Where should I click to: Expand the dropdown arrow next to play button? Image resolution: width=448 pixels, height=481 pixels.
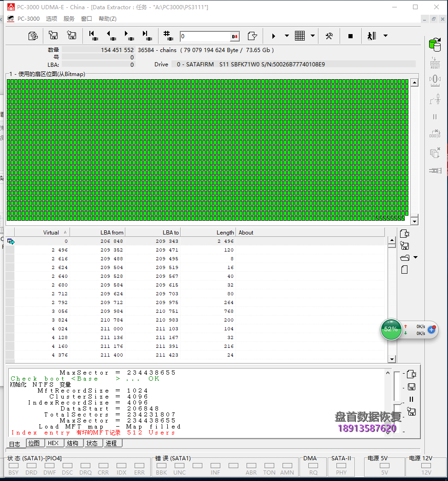pyautogui.click(x=287, y=36)
